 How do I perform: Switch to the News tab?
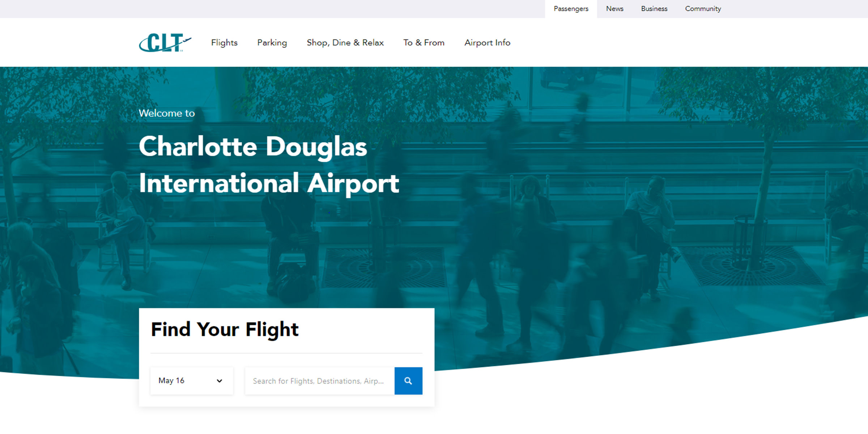(615, 9)
